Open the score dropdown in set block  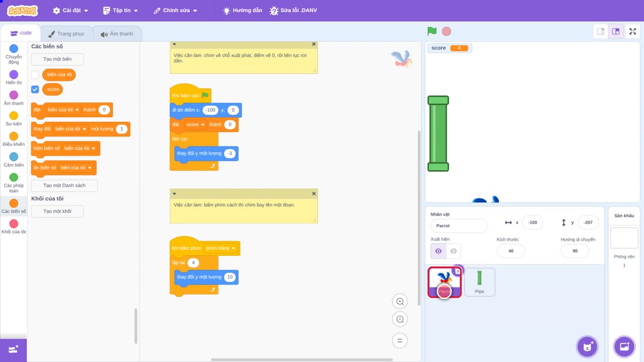[195, 125]
